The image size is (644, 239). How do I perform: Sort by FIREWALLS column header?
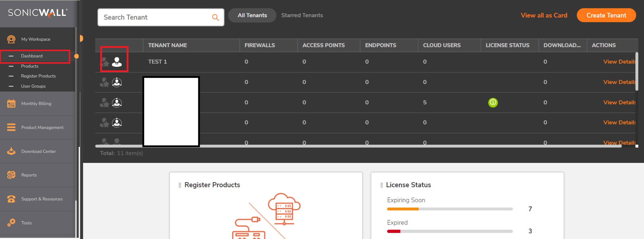click(260, 45)
